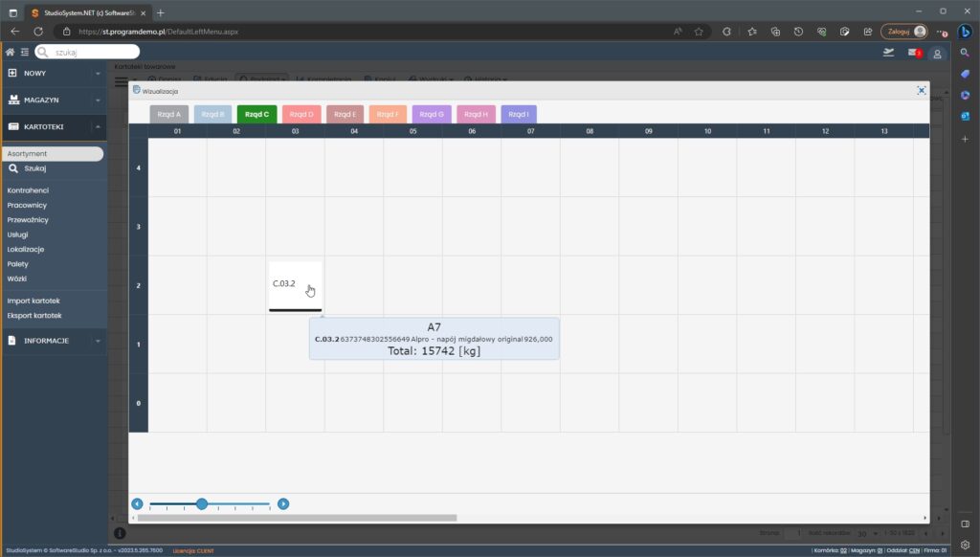Close the Wizualizacja dialog window
Screen dimensions: 980x557
tap(921, 90)
